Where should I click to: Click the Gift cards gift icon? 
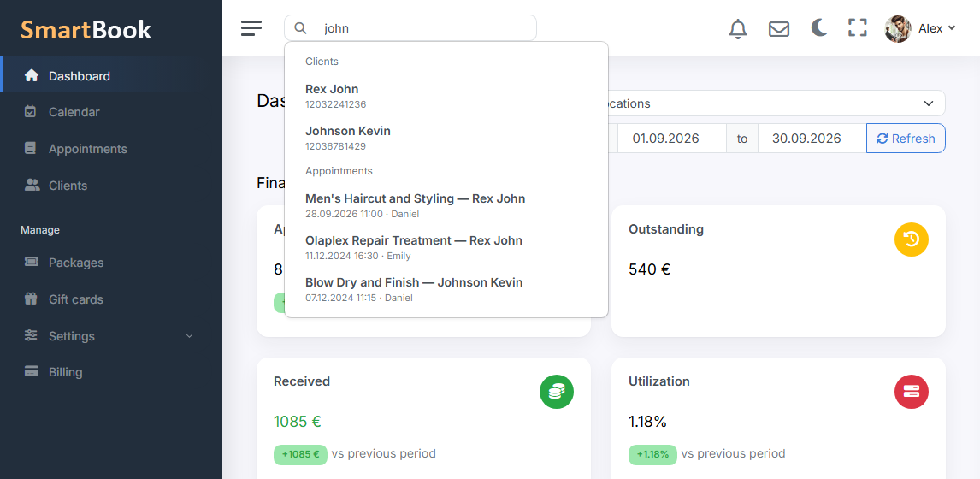[31, 299]
